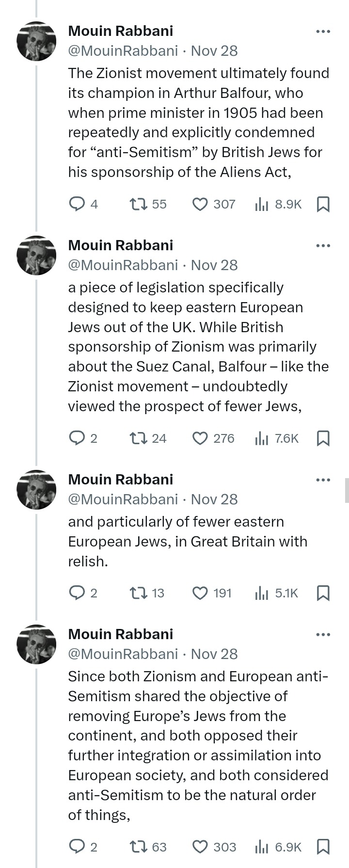Screen dimensions: 349x868
Task: Open profile picture on the Suez Canal tweet
Action: 37,256
